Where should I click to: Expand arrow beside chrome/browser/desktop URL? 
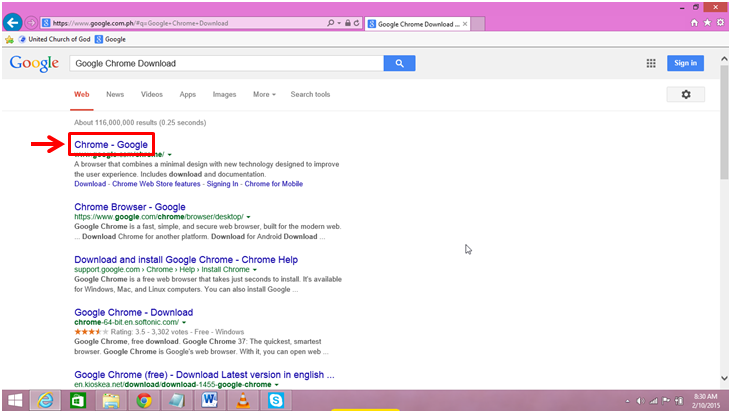[249, 217]
